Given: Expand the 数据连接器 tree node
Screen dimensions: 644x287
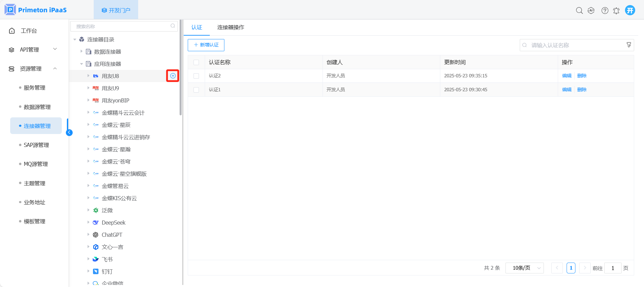Looking at the screenshot, I should (81, 52).
